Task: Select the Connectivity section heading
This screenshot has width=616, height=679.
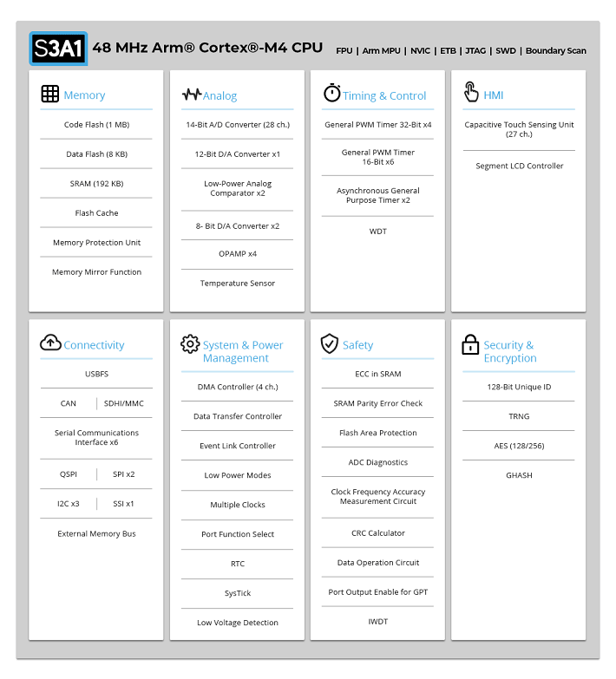Action: click(94, 345)
